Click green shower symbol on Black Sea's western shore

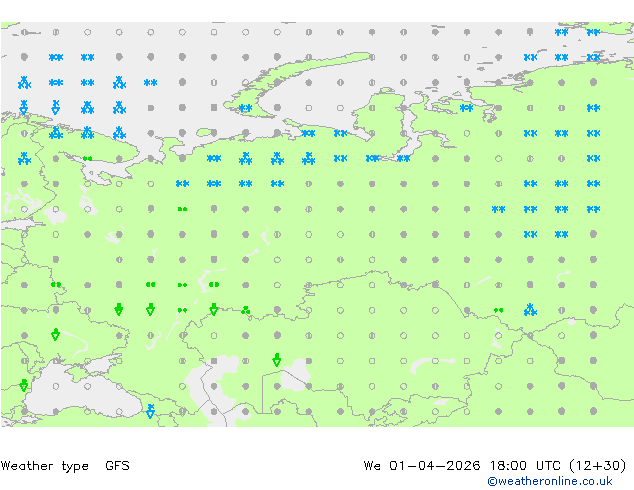point(24,385)
